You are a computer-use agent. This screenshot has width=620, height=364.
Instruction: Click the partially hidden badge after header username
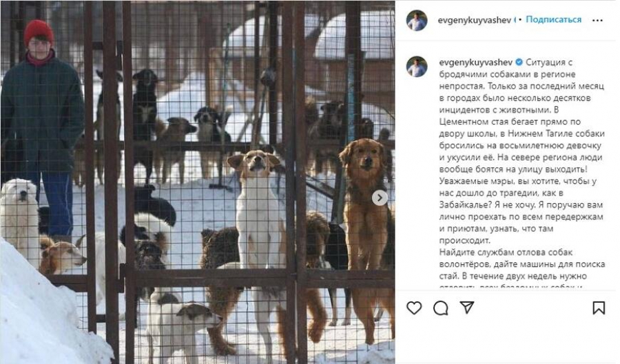(515, 20)
